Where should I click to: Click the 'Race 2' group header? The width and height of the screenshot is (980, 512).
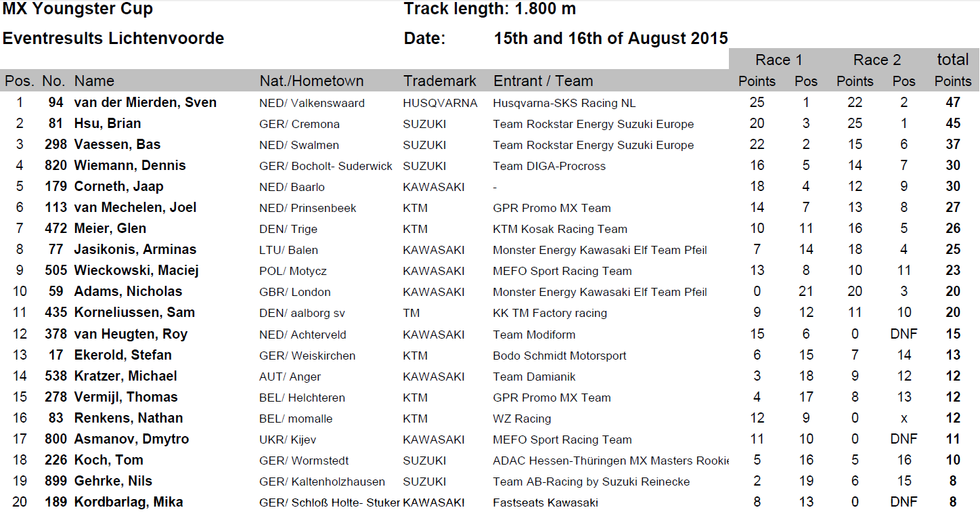[x=876, y=60]
